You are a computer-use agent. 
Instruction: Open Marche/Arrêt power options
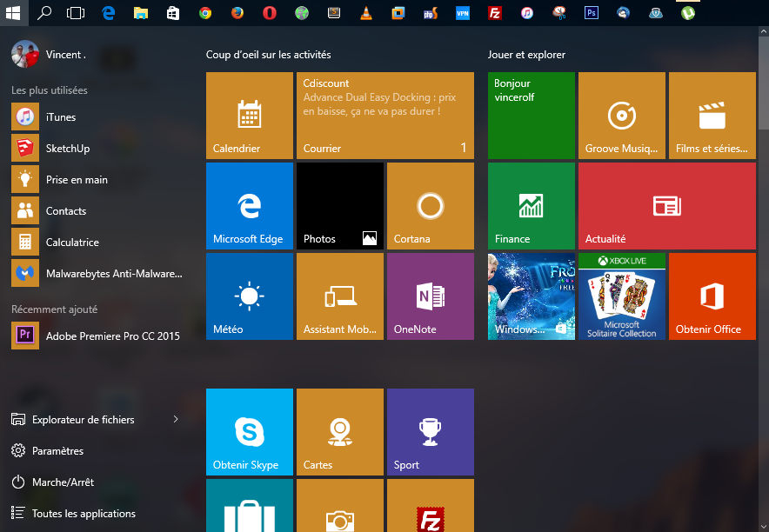[63, 482]
